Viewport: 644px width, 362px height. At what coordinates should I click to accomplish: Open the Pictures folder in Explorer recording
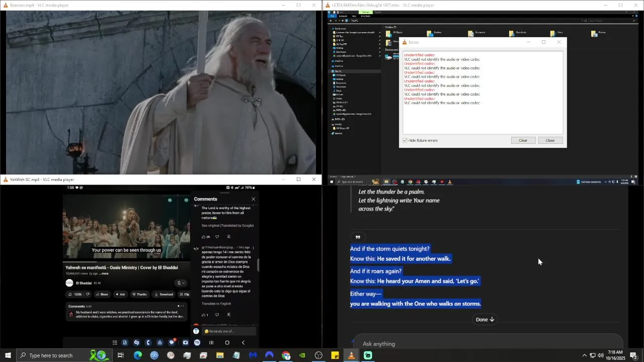click(599, 33)
